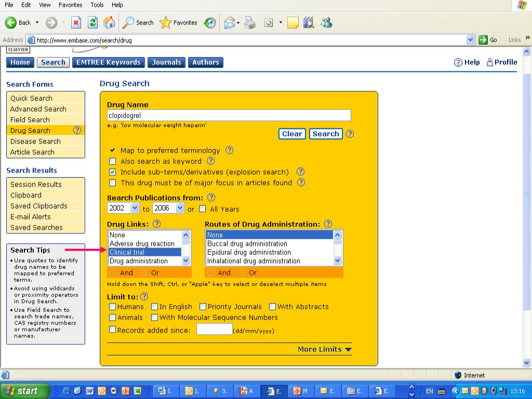Image resolution: width=532 pixels, height=399 pixels.
Task: Check the In English checkbox
Action: click(x=154, y=307)
